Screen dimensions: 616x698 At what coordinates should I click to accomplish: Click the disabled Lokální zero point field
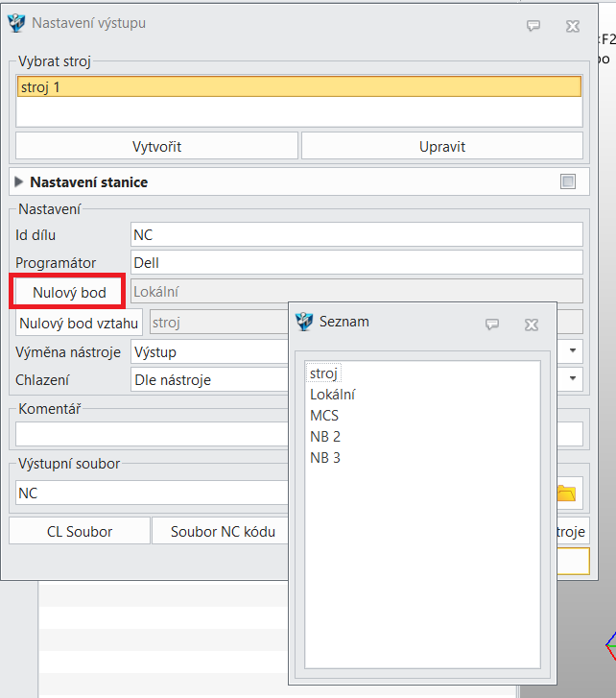(x=357, y=292)
